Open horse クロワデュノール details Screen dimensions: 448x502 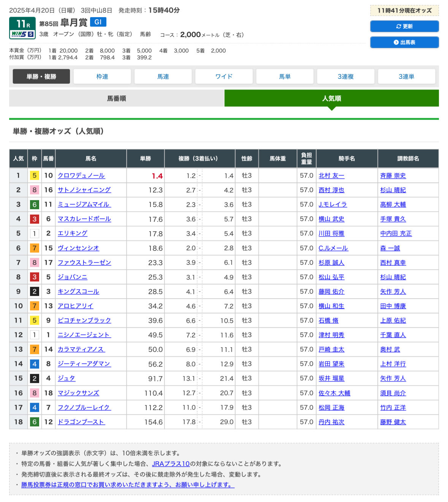(81, 175)
